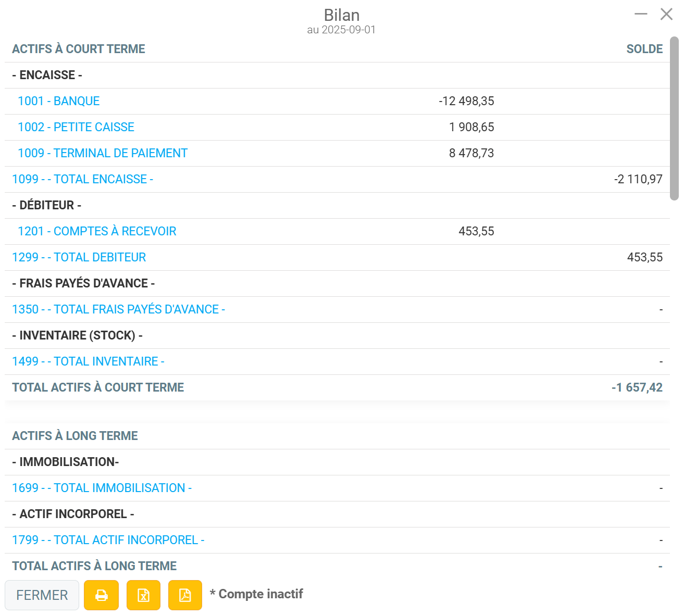Click the ACTIFS À COURT TERME header

click(x=79, y=49)
